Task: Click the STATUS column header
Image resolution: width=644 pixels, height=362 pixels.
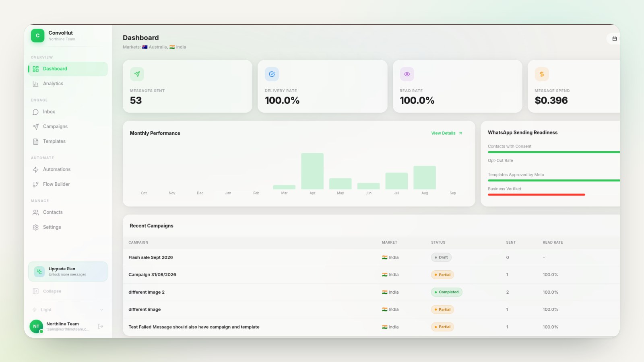Action: point(438,243)
